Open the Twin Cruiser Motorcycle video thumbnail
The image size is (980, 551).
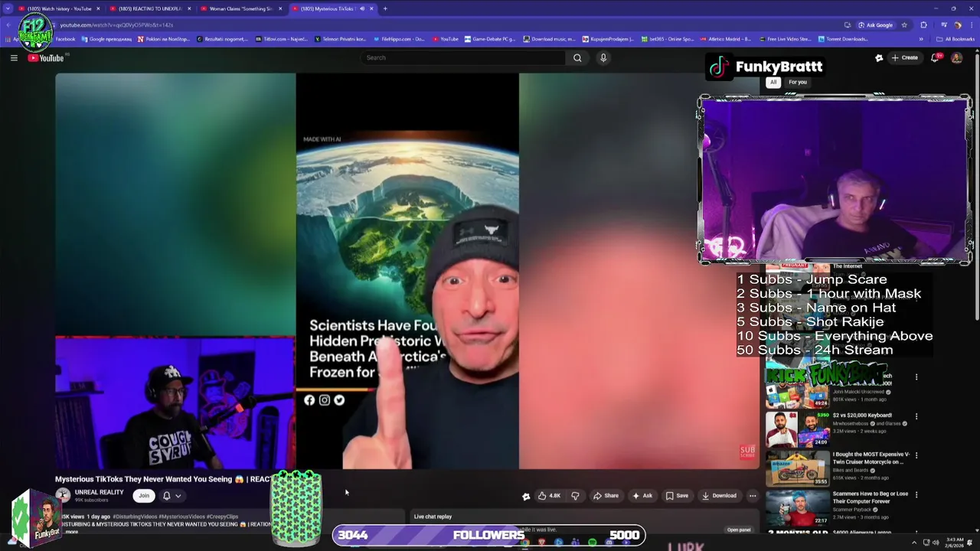click(798, 469)
